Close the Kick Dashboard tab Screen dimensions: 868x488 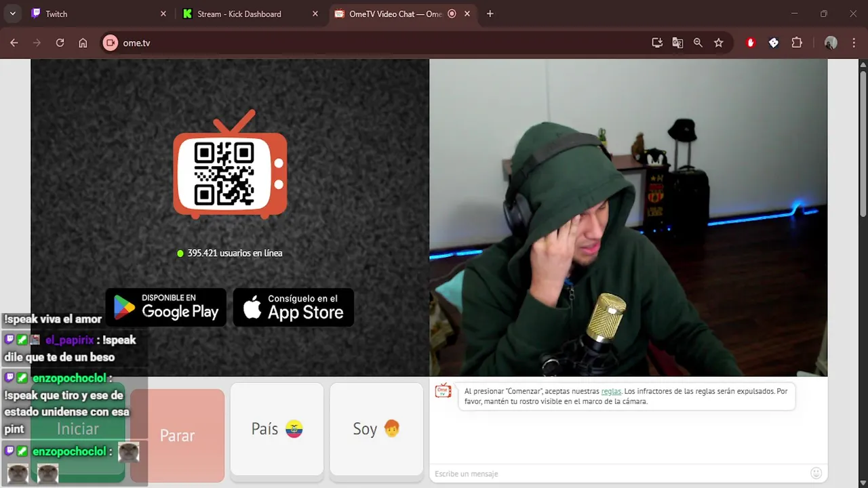coord(315,14)
